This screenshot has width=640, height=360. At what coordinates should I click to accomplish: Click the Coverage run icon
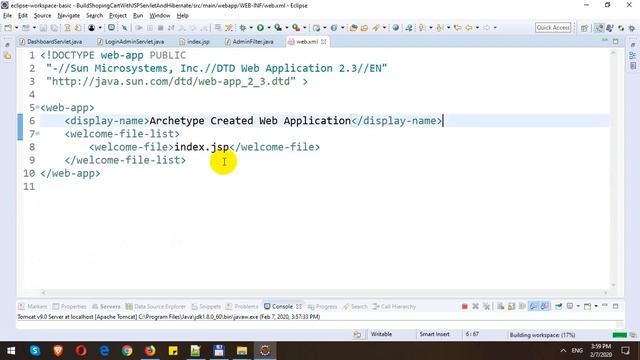278,28
